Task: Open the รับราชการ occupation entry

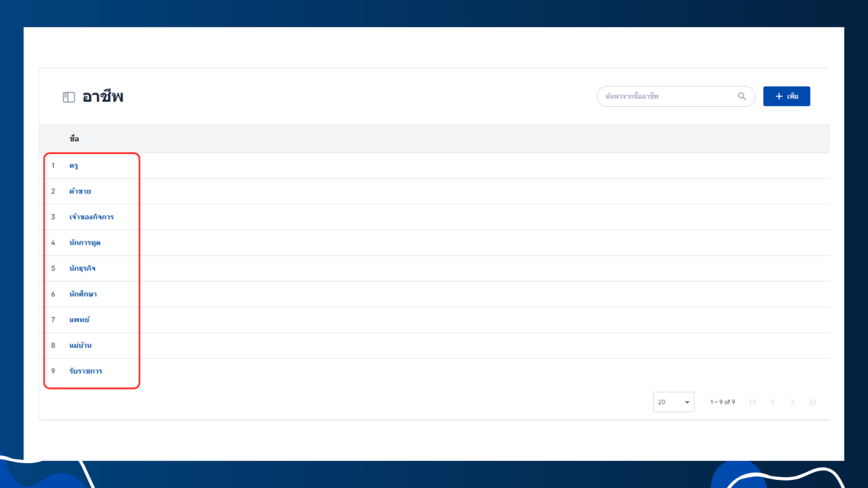Action: pos(86,371)
